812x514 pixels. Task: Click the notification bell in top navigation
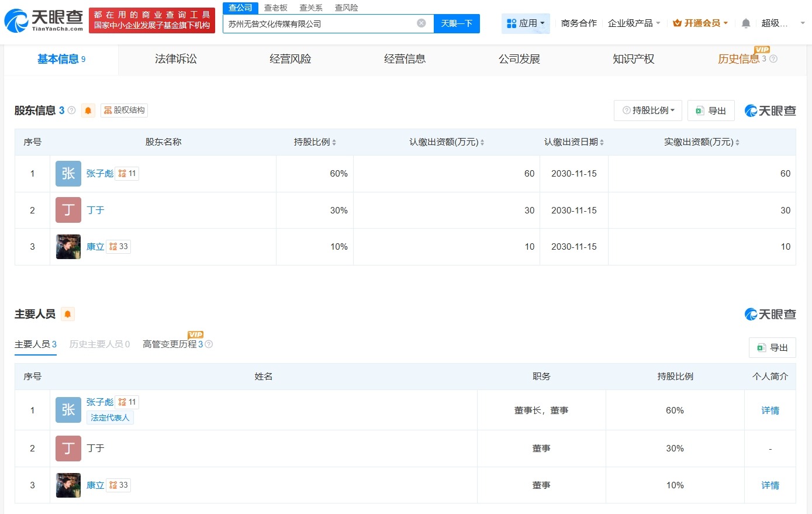[x=746, y=22]
